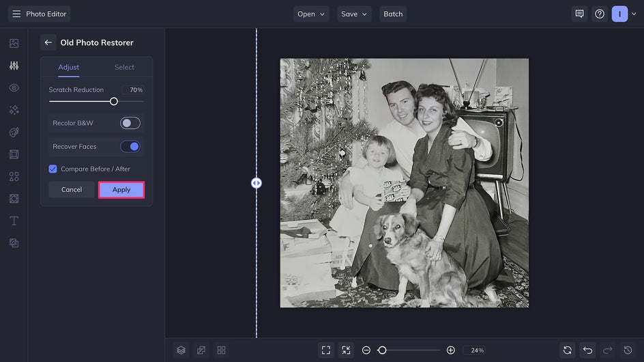Screen dimensions: 644x362
Task: Expand the Open dropdown
Action: coord(311,14)
